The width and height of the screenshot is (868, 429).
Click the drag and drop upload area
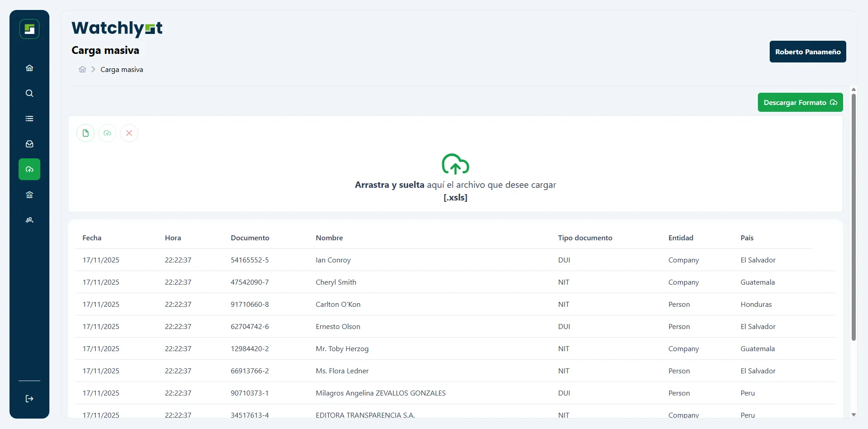455,176
